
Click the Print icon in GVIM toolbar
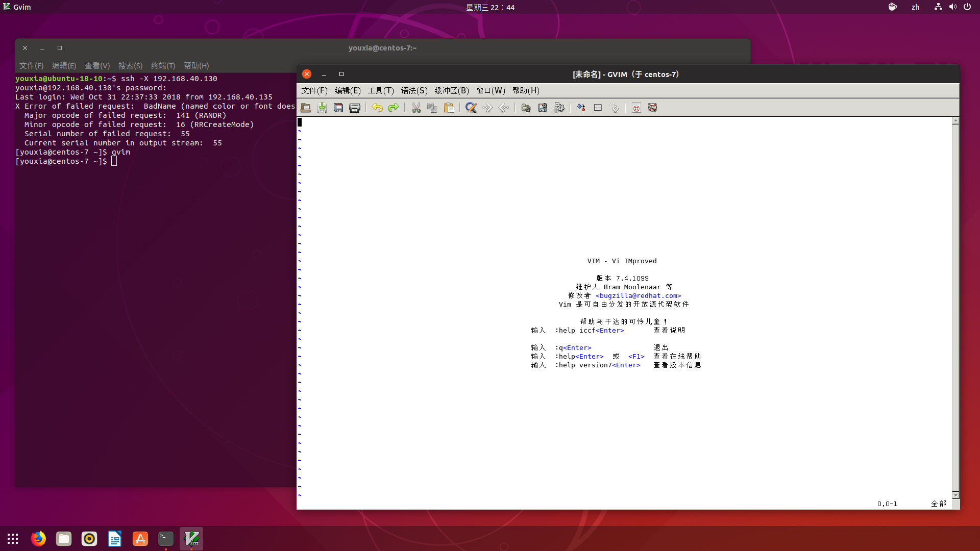click(x=355, y=108)
